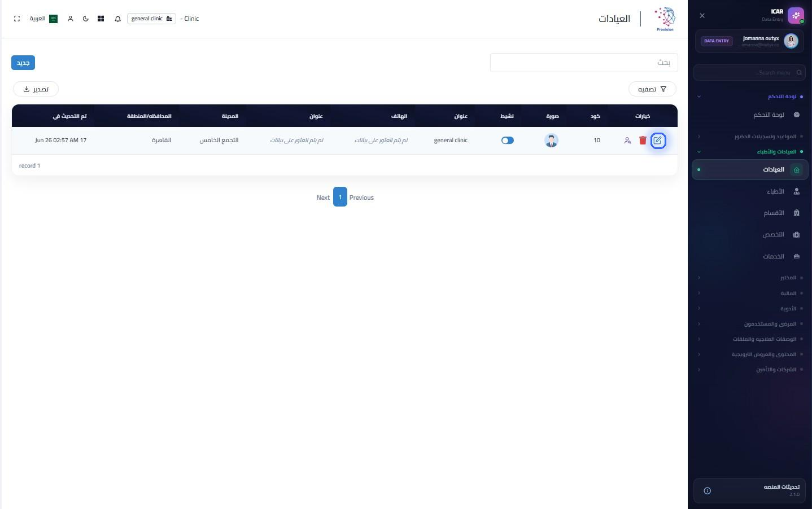Viewport: 812px width, 509px height.
Task: Switch language via العربية selector
Action: 44,19
